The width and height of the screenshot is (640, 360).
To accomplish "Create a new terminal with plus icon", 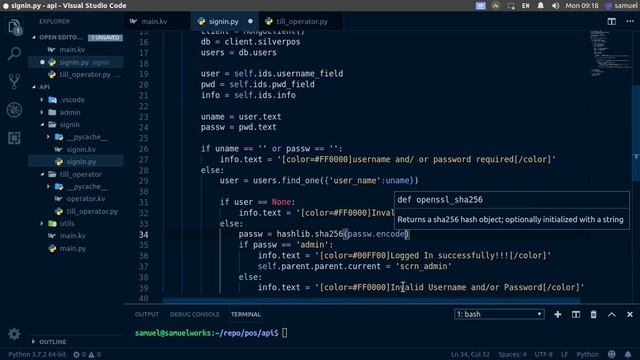I will (x=558, y=314).
